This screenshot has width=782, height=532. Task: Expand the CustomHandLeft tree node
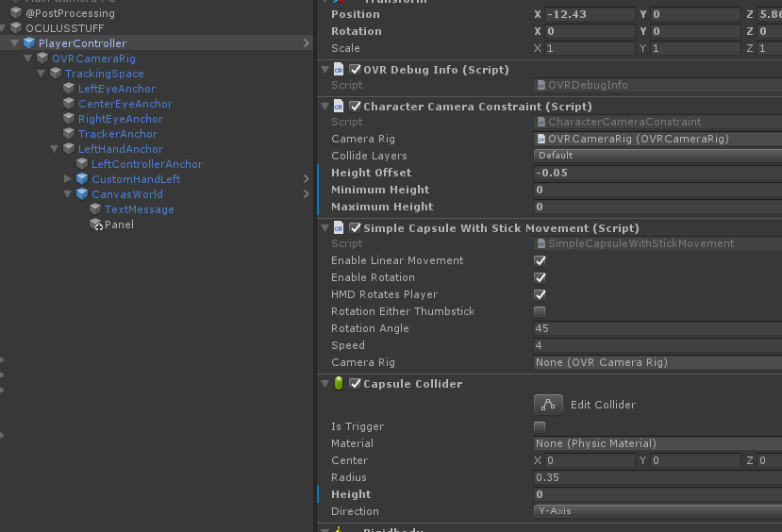(x=68, y=178)
